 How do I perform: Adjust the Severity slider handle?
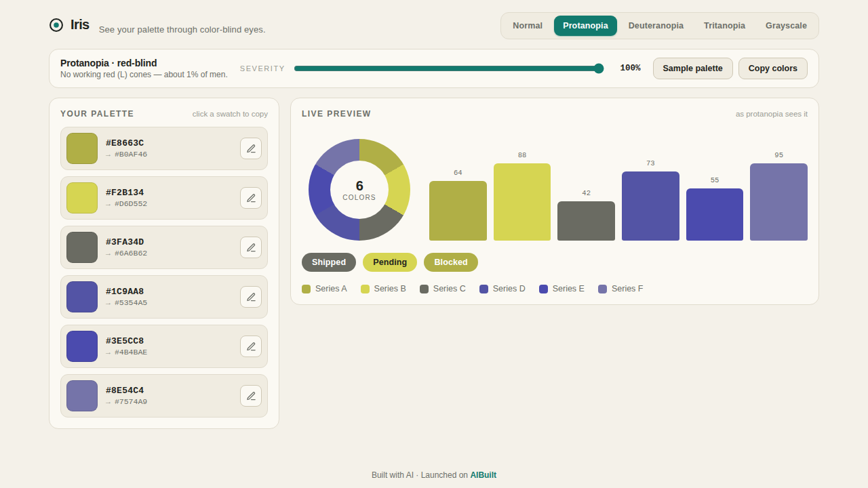coord(599,68)
